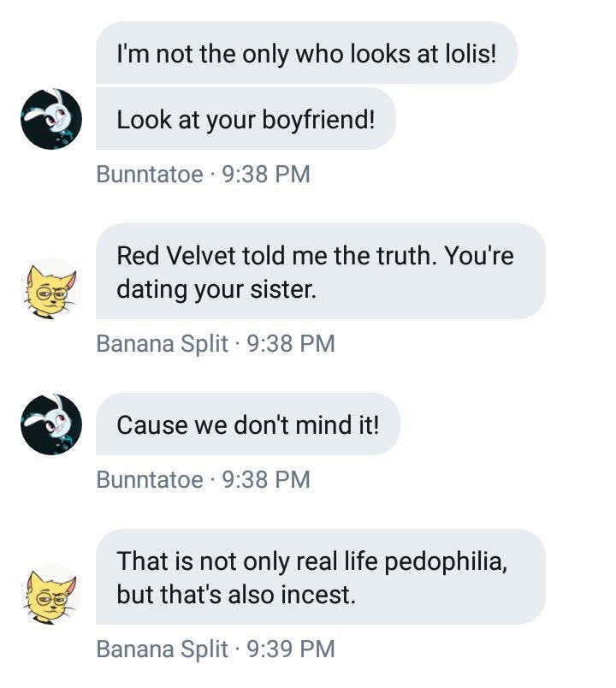Open the Banana Split name below 'dating your sister'
The width and height of the screenshot is (616, 688).
[163, 343]
